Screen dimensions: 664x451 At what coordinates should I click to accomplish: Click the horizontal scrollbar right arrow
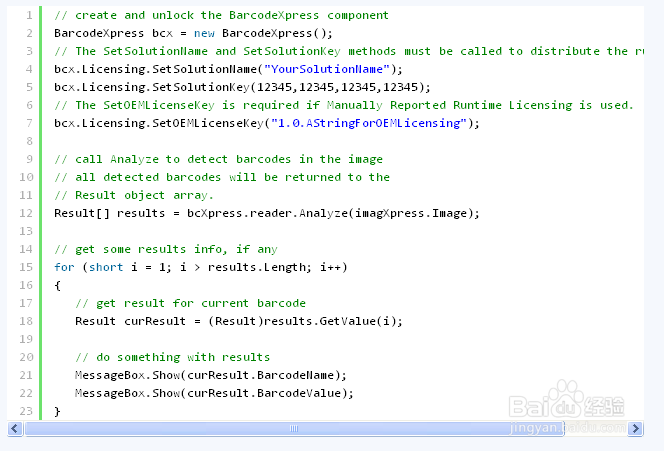point(635,429)
